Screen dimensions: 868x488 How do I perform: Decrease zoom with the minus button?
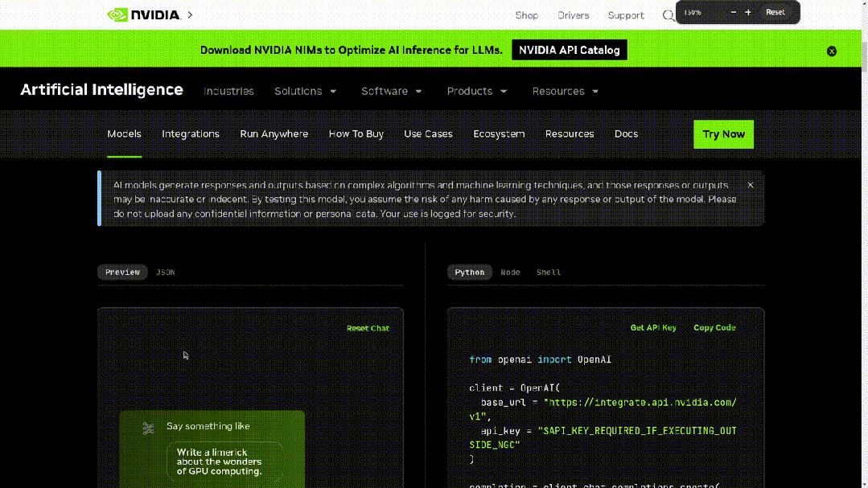point(734,12)
